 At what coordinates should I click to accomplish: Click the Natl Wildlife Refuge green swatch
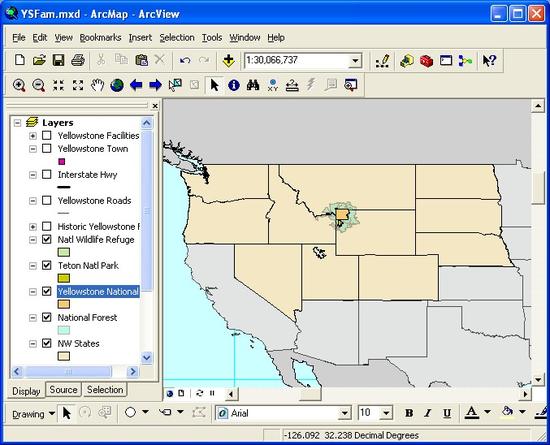click(x=63, y=252)
